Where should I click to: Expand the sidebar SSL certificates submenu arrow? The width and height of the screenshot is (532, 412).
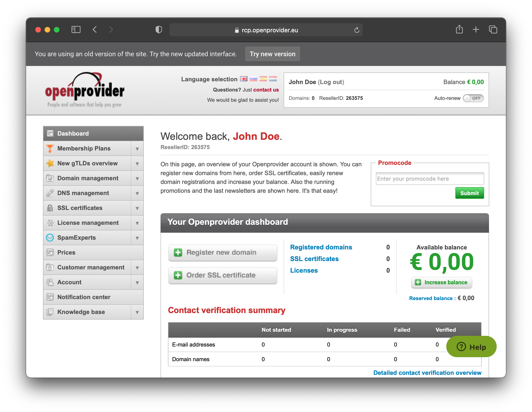pyautogui.click(x=137, y=208)
